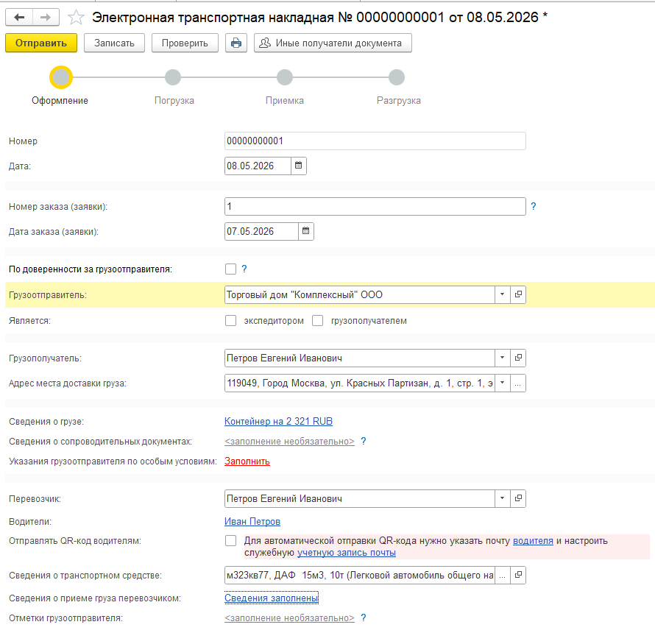The width and height of the screenshot is (655, 644).
Task: Open the Сведения заполнены link
Action: pos(272,598)
